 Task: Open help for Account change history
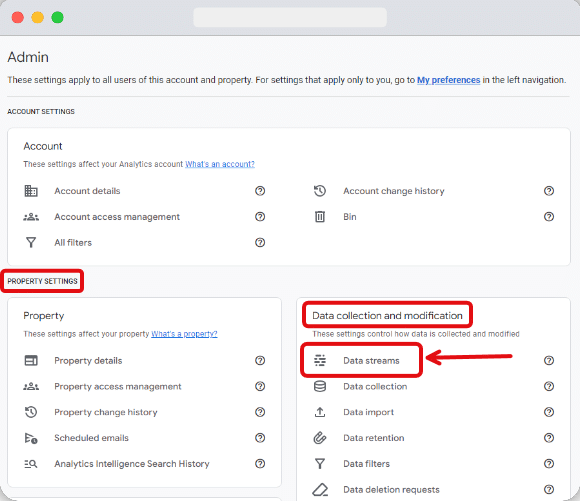pyautogui.click(x=549, y=191)
